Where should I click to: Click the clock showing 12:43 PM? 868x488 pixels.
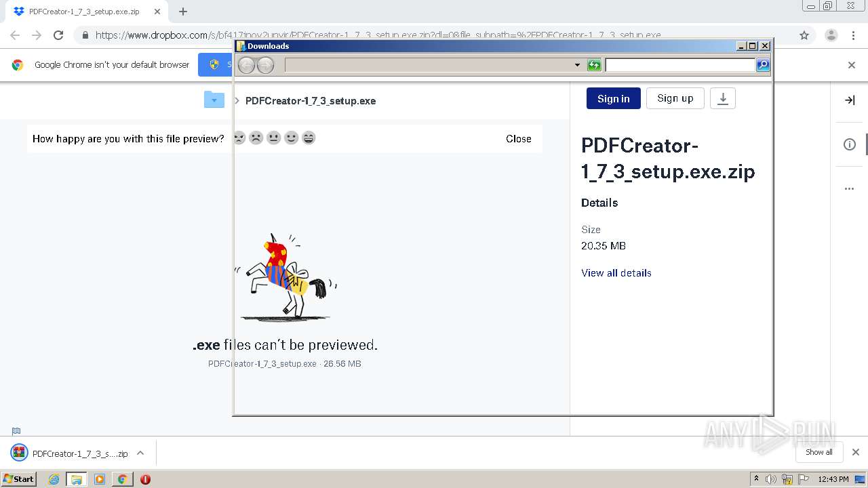(833, 479)
